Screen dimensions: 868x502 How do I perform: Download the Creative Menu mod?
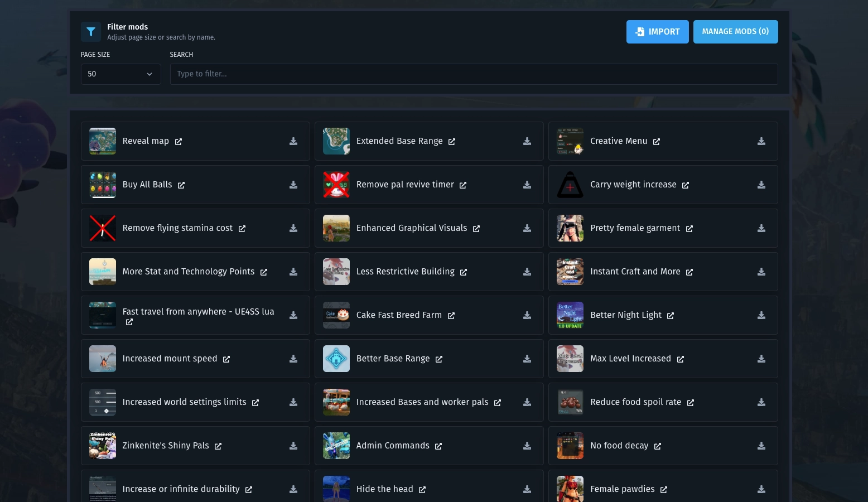[761, 142]
